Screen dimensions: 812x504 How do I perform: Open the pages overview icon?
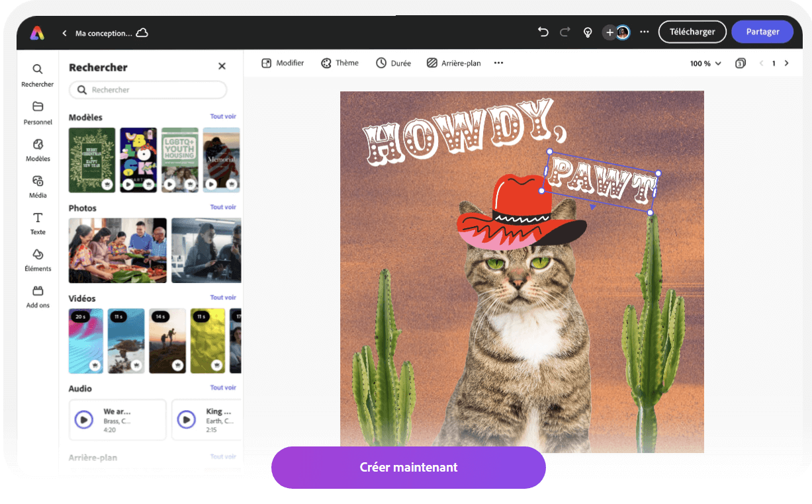(x=740, y=63)
